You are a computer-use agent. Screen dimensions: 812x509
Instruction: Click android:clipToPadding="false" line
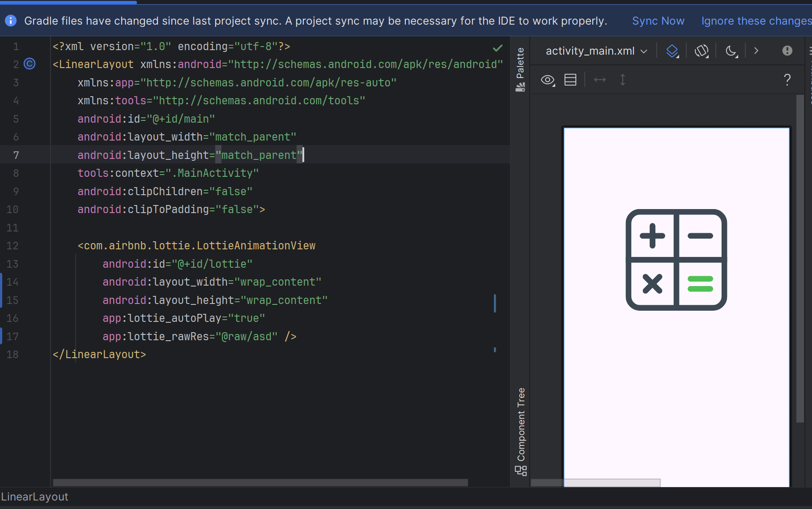(171, 210)
